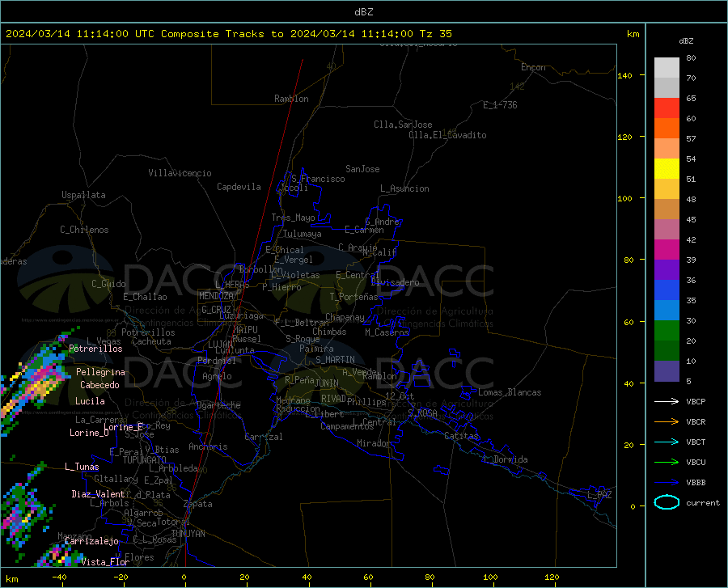The width and height of the screenshot is (728, 588).
Task: Click the pink Lucila label
Action: click(90, 401)
